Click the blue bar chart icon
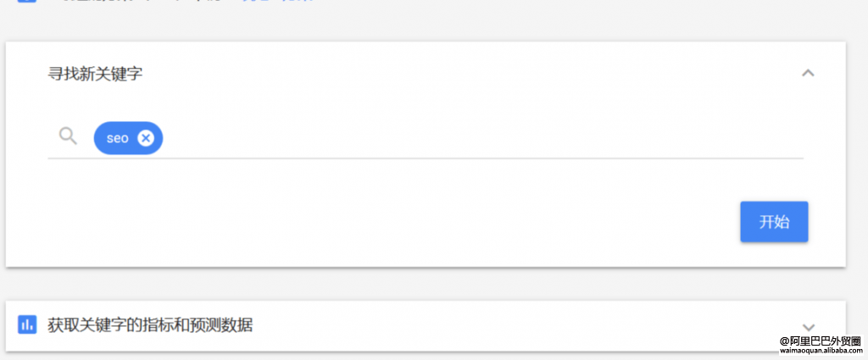Viewport: 868px width, 360px height. [x=27, y=324]
